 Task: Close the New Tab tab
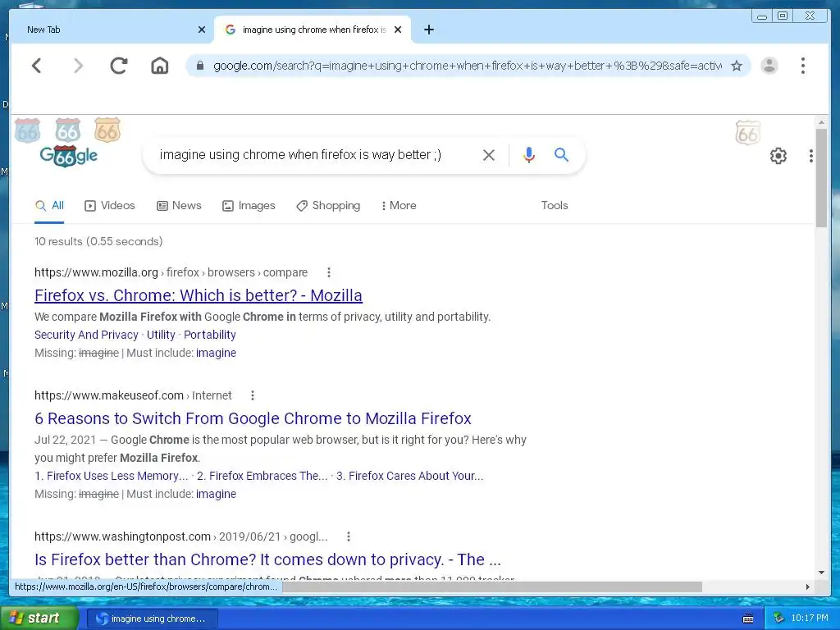[x=202, y=30]
